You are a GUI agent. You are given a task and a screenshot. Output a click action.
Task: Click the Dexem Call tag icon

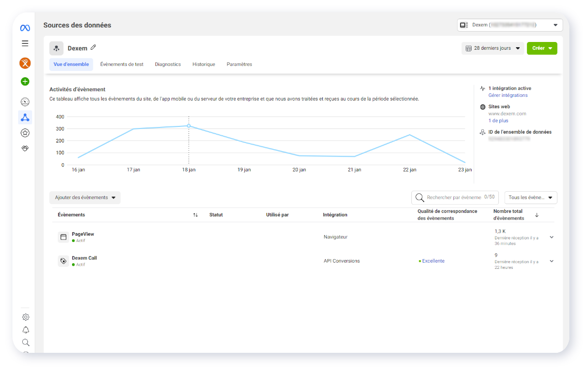pos(63,261)
